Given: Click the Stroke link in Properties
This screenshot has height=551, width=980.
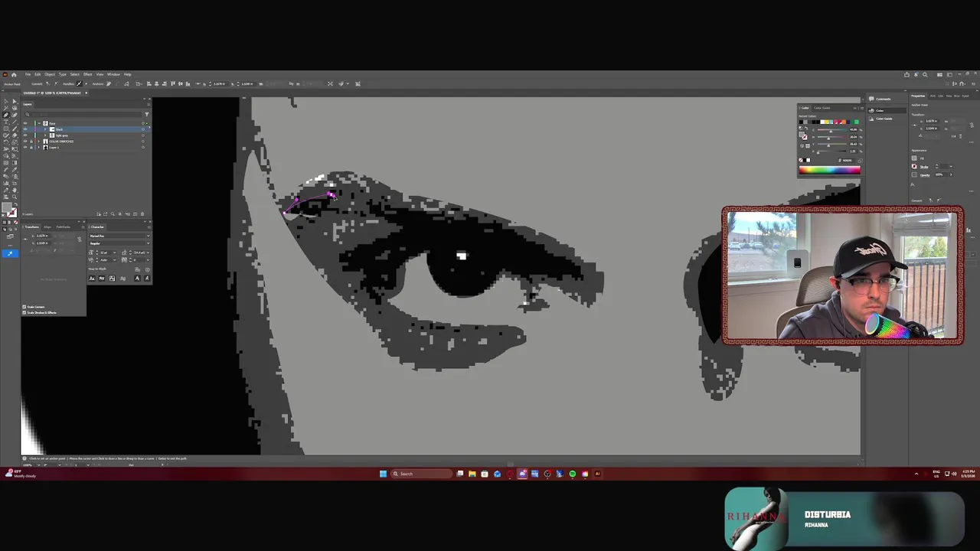Looking at the screenshot, I should coord(924,167).
